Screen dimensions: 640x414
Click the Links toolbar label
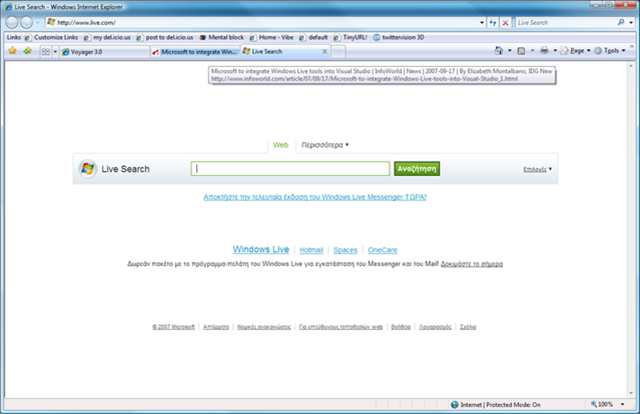point(13,37)
